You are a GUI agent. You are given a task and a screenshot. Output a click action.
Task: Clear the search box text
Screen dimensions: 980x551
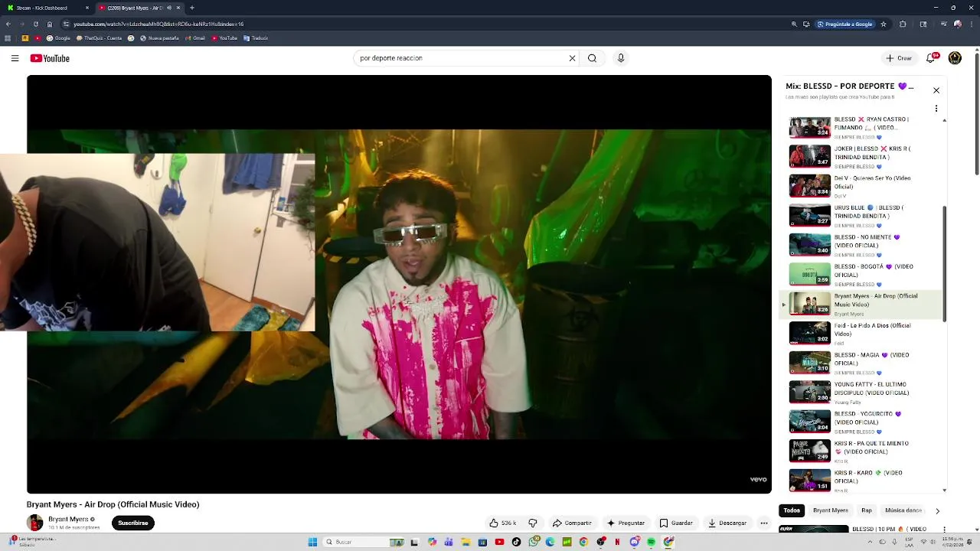coord(572,58)
